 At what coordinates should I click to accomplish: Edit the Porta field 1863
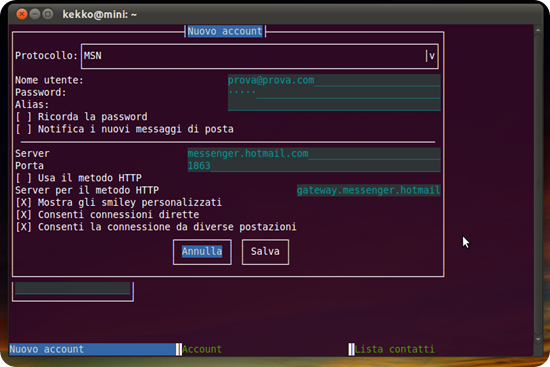(314, 166)
